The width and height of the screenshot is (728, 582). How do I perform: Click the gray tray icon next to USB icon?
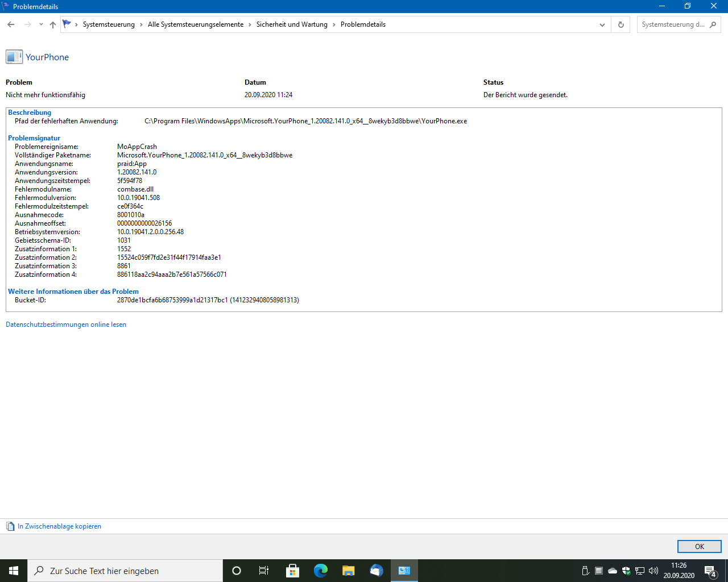click(599, 571)
